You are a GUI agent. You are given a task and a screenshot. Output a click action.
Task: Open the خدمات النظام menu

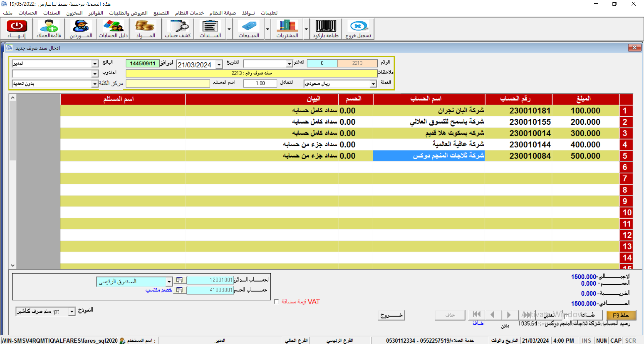[x=190, y=13]
